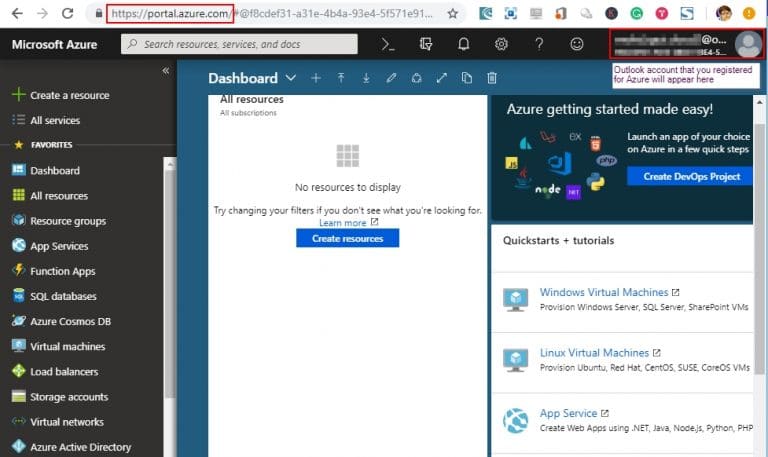Click the App Service globe icon

(x=515, y=420)
